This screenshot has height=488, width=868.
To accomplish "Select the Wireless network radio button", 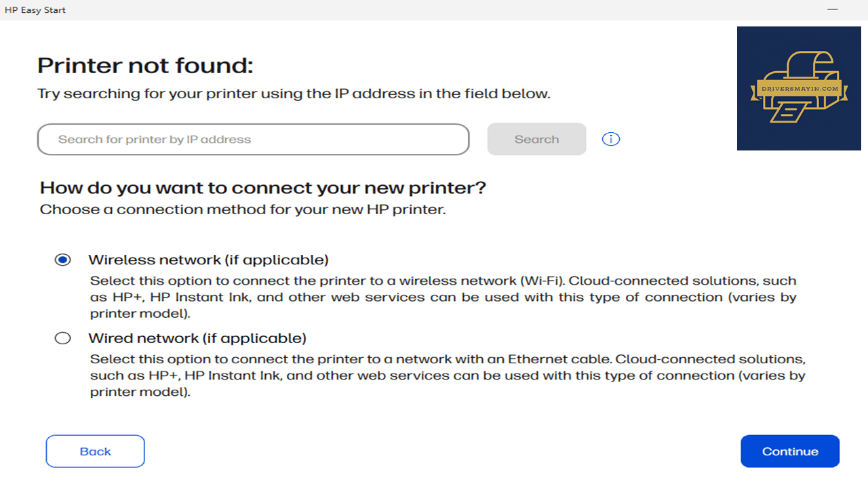I will point(62,260).
